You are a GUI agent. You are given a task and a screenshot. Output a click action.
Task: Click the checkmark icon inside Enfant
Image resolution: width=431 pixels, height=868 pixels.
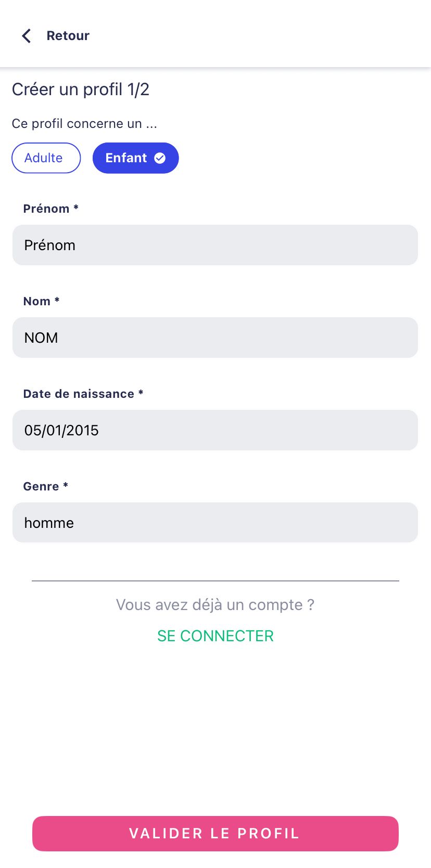(x=160, y=158)
